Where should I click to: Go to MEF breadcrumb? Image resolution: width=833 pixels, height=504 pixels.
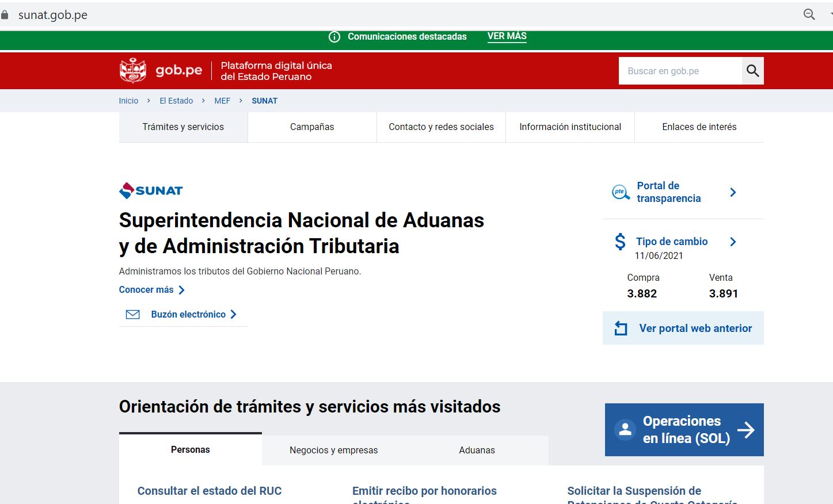click(x=222, y=101)
